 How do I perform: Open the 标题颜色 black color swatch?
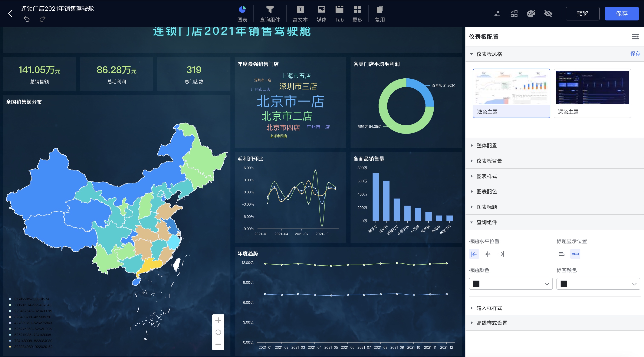(476, 284)
